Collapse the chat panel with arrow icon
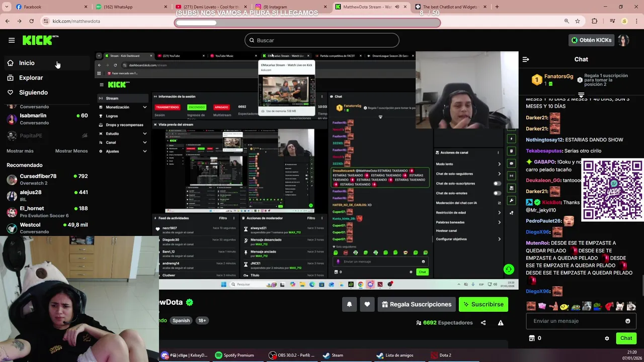Screen dimensions: 644x362 pyautogui.click(x=526, y=59)
